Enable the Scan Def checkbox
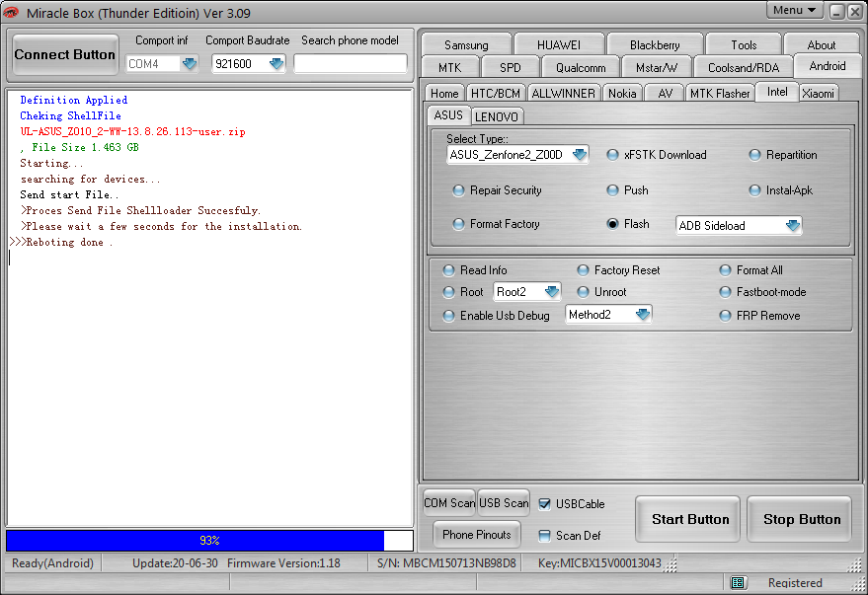 click(545, 535)
